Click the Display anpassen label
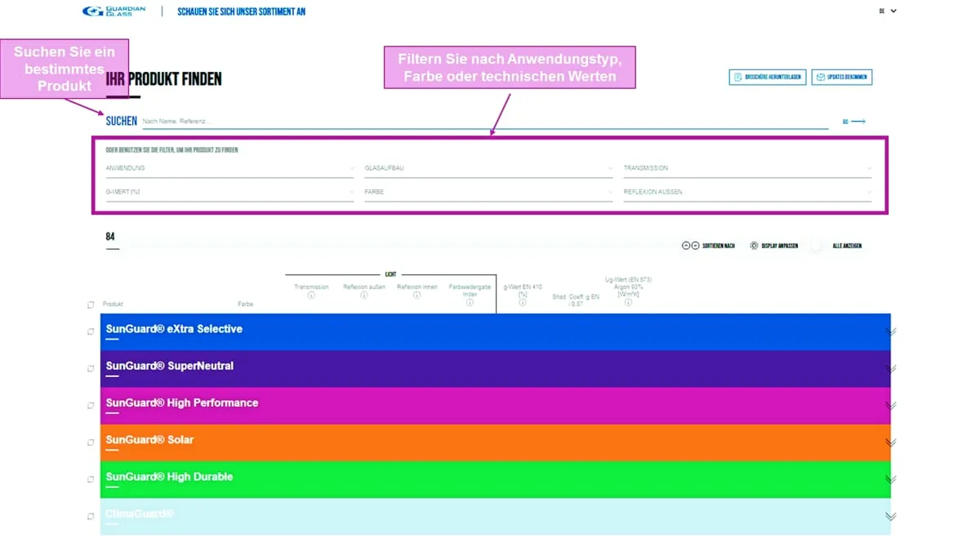980x551 pixels. [779, 246]
